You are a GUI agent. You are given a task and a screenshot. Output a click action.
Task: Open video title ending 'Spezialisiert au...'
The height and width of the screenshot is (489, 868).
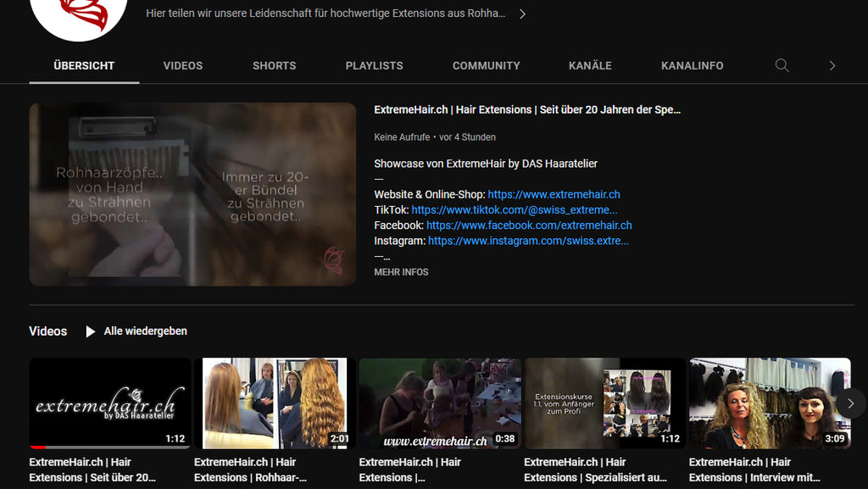[x=596, y=470]
